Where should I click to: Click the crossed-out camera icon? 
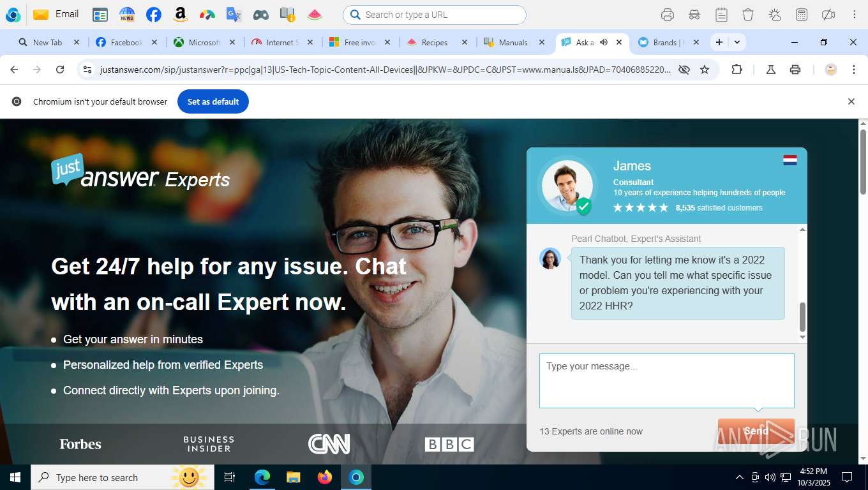coord(828,15)
